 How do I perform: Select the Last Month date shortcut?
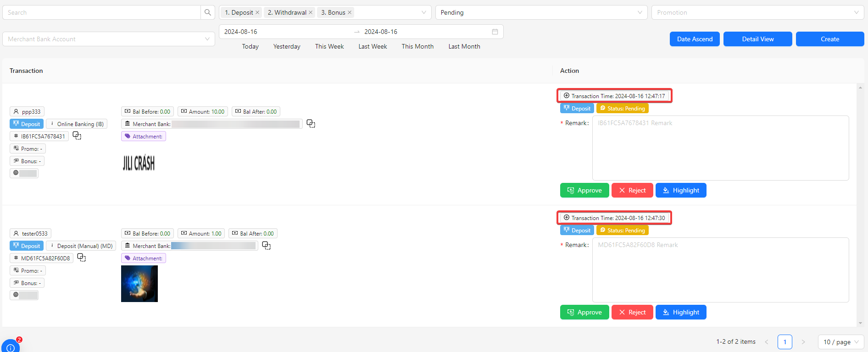[x=464, y=46]
